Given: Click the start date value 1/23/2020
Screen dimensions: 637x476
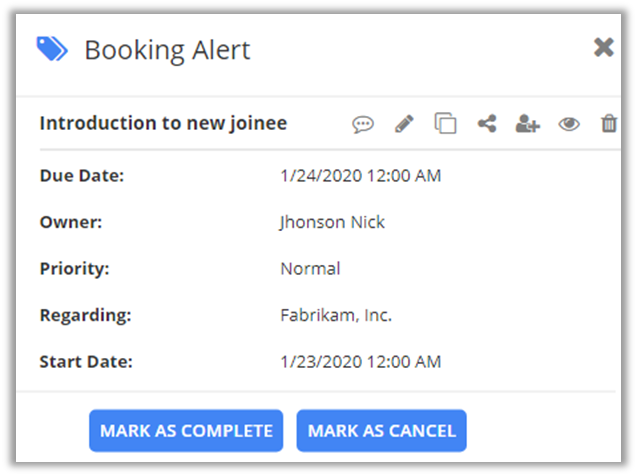Looking at the screenshot, I should point(360,362).
